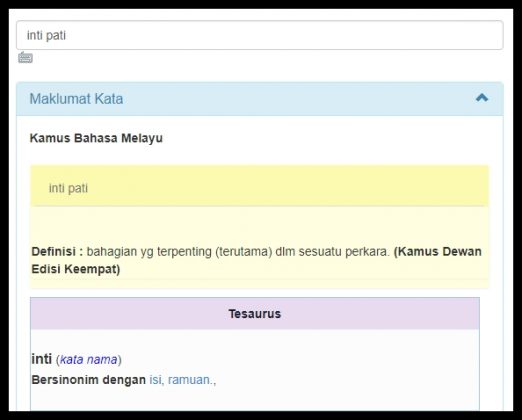Collapse Maklumat Kata using the chevron arrow
The width and height of the screenshot is (522, 420).
pyautogui.click(x=482, y=98)
